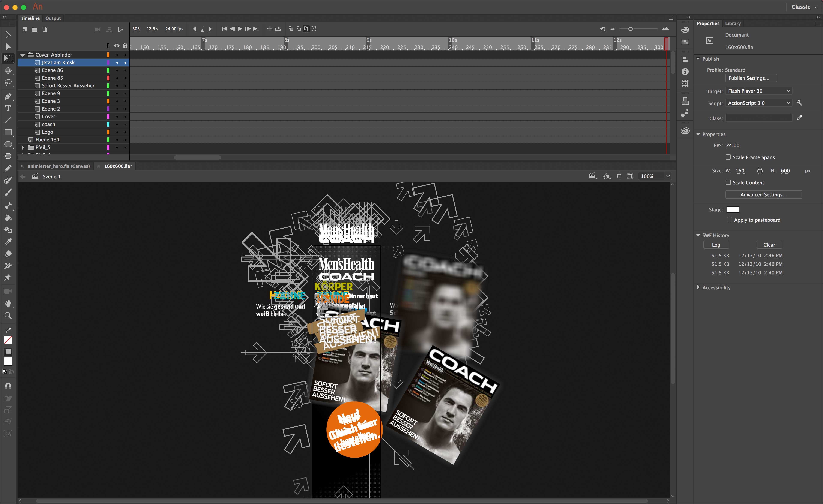
Task: Go to the first frame
Action: click(x=224, y=29)
